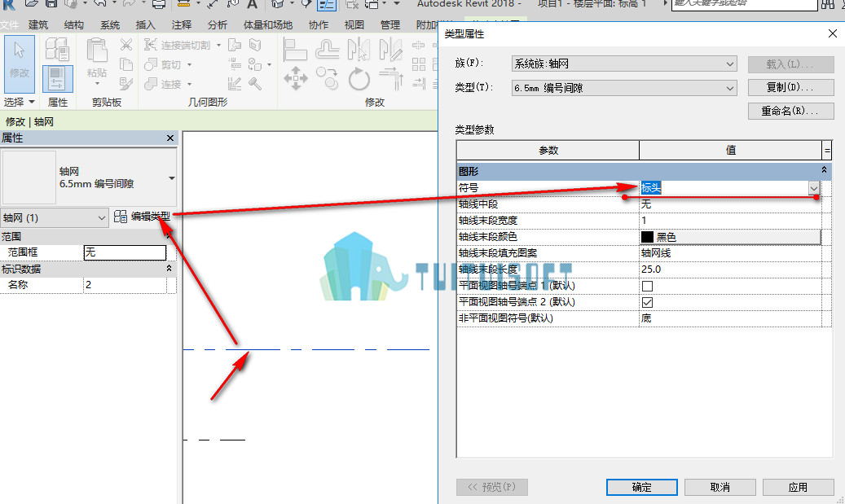Close the Properties palette

click(170, 138)
